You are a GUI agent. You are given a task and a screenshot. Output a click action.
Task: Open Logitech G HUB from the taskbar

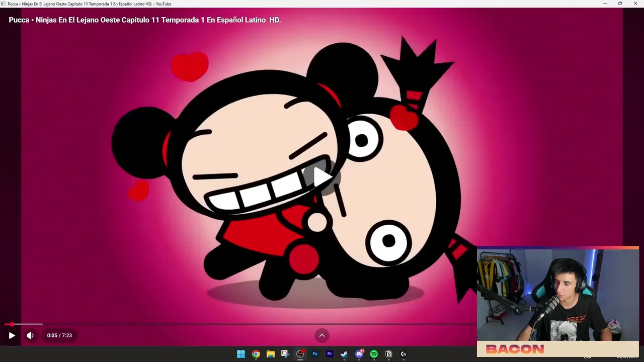click(x=403, y=354)
